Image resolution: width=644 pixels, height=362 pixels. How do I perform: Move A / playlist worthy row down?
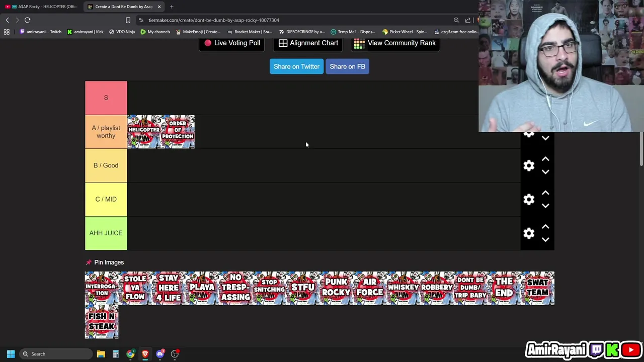click(x=545, y=138)
